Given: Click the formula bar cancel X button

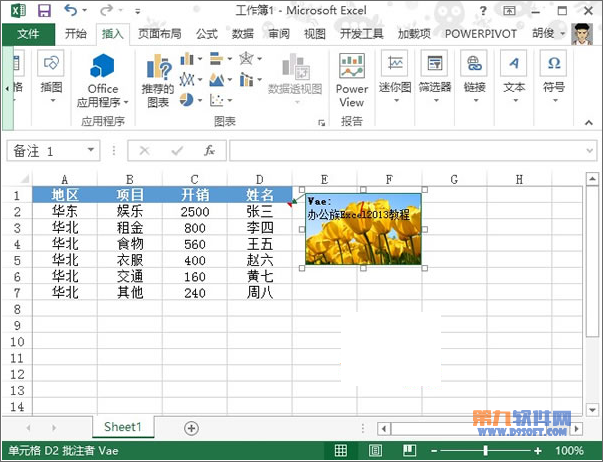Looking at the screenshot, I should [145, 150].
